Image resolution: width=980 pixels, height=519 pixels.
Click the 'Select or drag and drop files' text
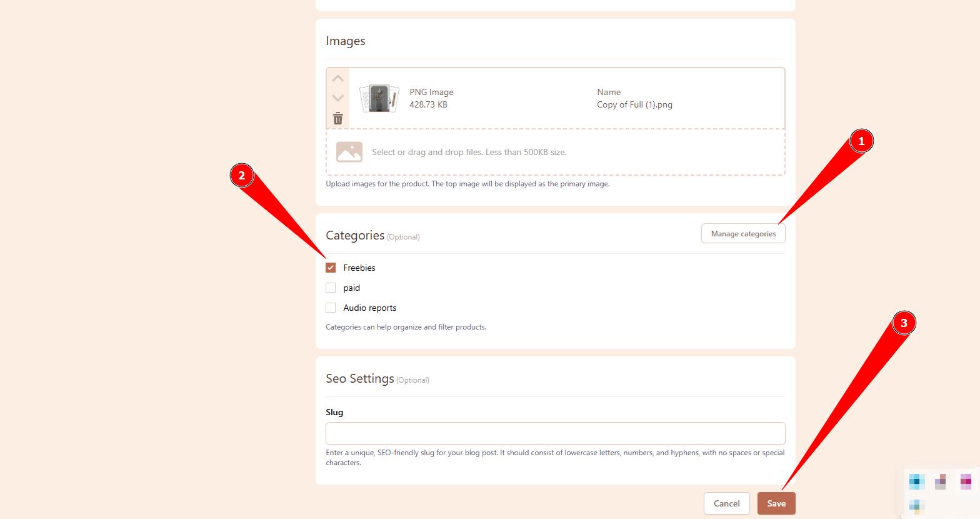[x=469, y=152]
